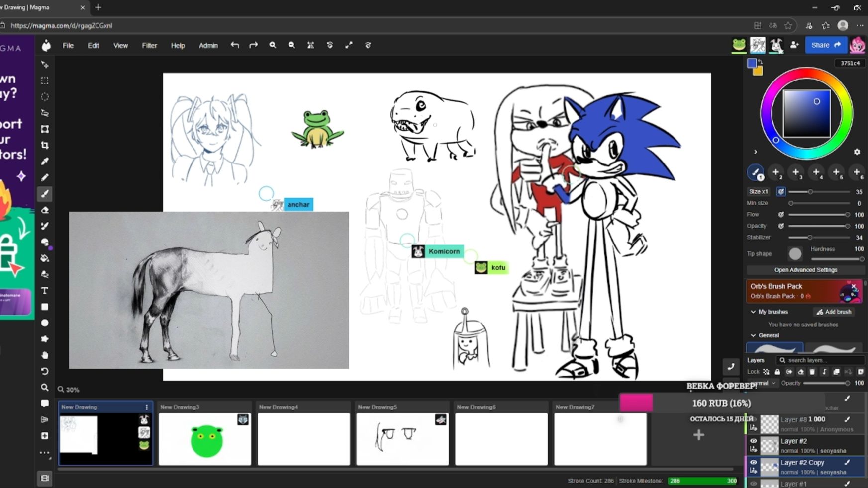Add brush to preset slot 2
Image resolution: width=868 pixels, height=488 pixels.
coord(776,172)
